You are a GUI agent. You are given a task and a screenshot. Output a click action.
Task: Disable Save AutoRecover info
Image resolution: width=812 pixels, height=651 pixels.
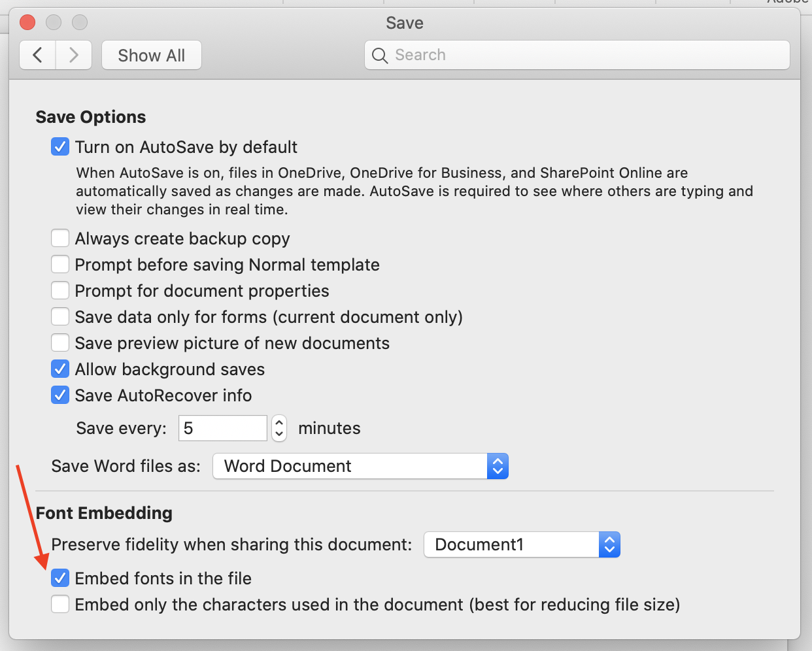click(60, 395)
